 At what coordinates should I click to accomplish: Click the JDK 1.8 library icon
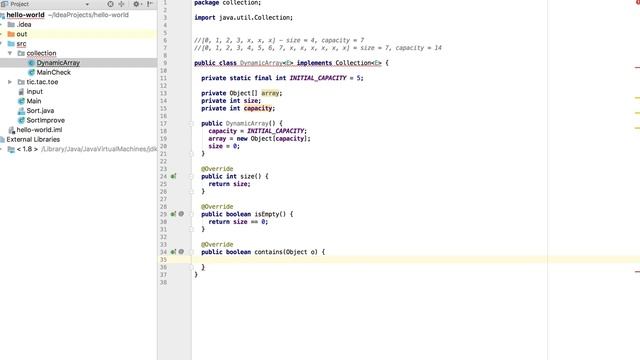point(11,149)
